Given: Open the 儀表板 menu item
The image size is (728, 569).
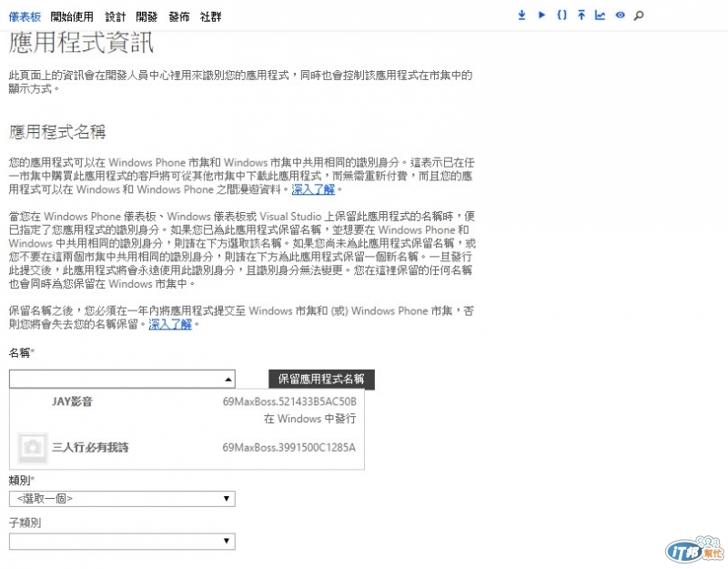Looking at the screenshot, I should [x=25, y=17].
